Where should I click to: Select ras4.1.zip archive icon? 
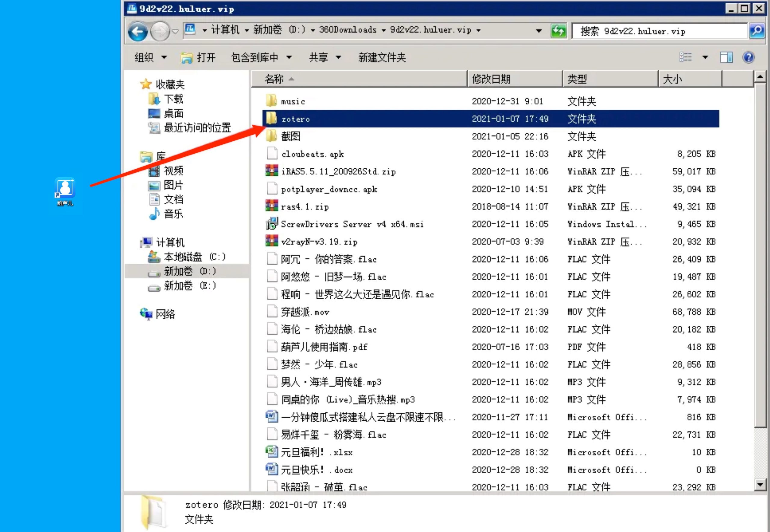pos(272,206)
